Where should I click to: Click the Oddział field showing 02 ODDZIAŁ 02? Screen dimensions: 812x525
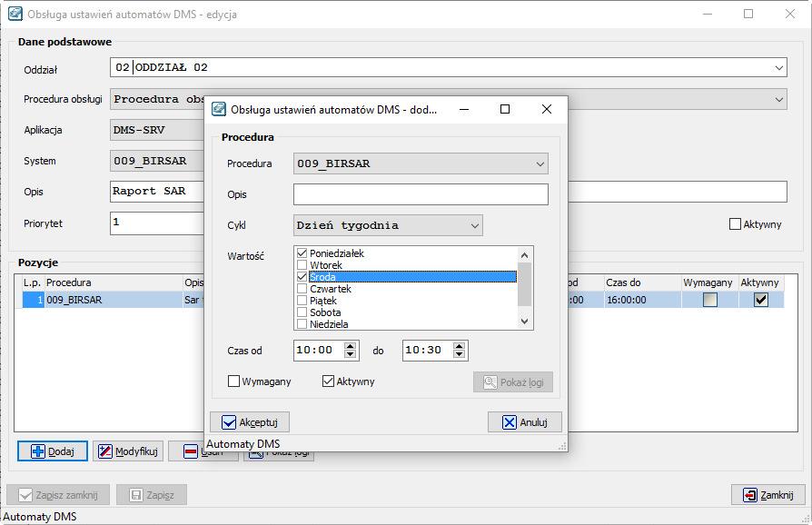tap(449, 67)
